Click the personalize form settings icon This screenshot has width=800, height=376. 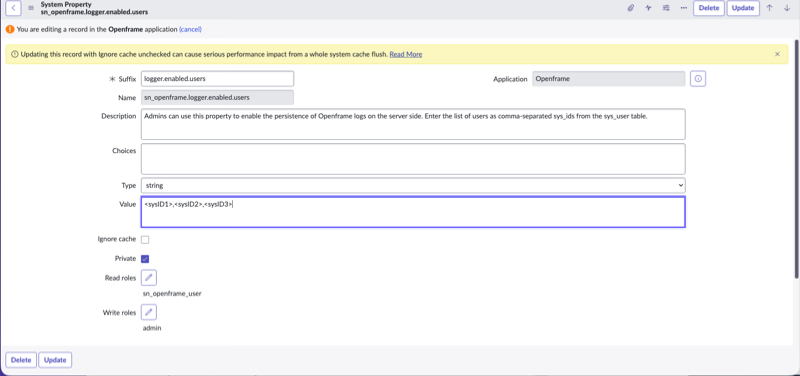click(x=666, y=8)
